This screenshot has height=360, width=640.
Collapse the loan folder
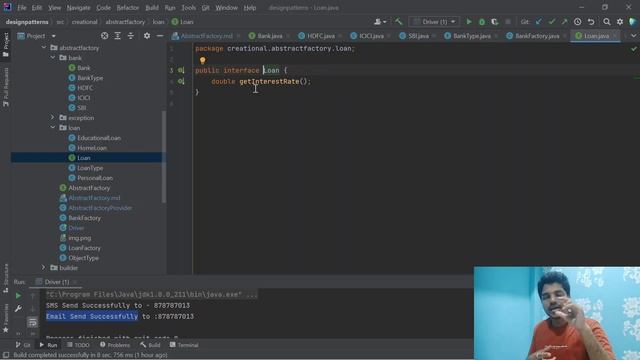click(x=53, y=128)
